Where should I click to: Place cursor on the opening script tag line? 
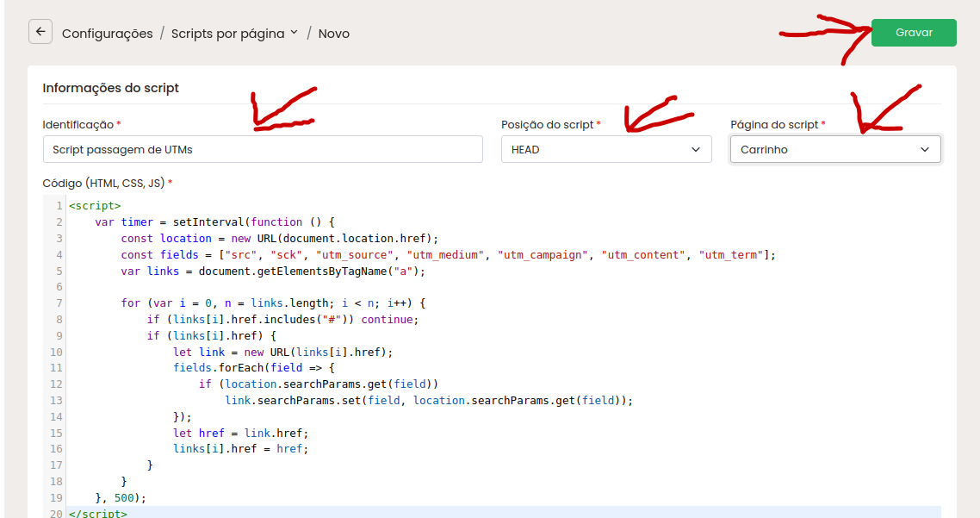click(95, 206)
